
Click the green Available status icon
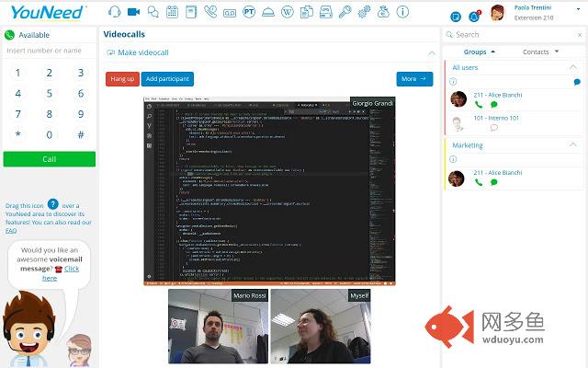(9, 35)
